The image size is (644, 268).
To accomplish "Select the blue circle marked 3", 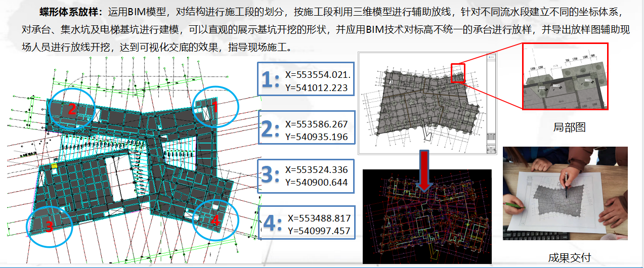I will [x=50, y=226].
